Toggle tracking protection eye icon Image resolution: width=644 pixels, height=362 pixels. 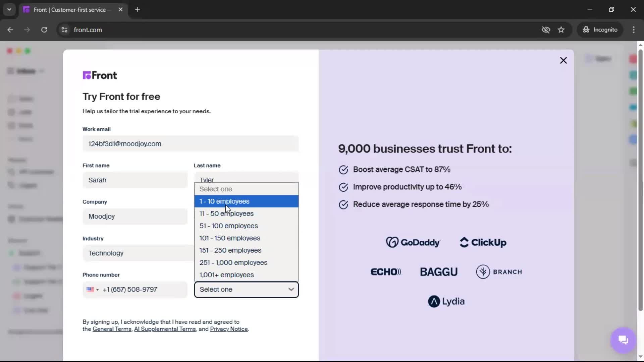point(546,30)
